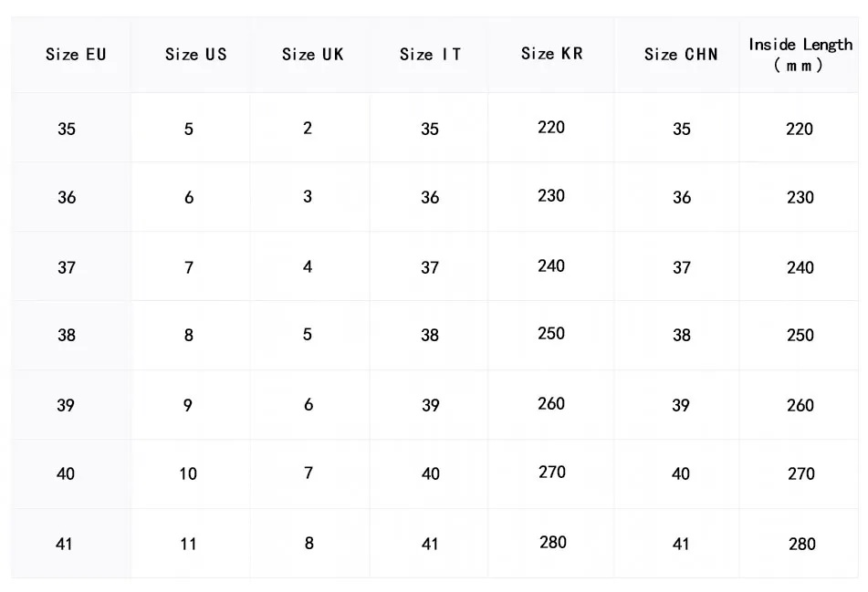868x592 pixels.
Task: Click the EU size 41 cell
Action: [64, 545]
